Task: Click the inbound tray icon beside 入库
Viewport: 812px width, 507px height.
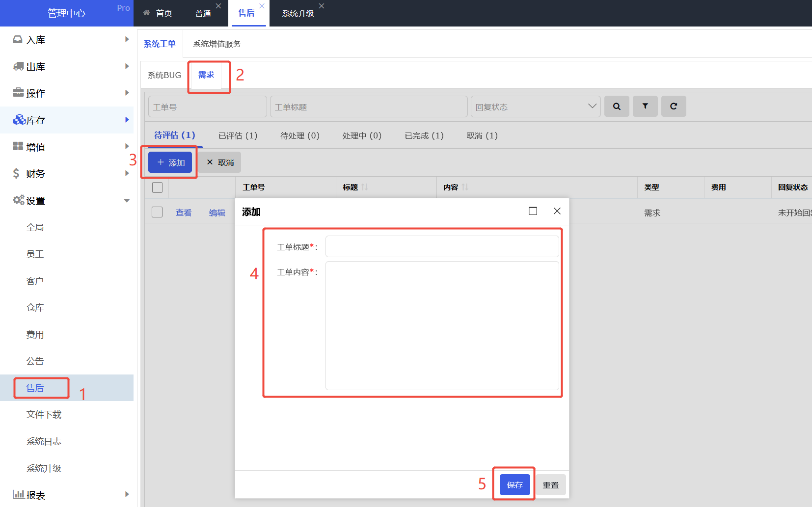Action: 18,39
